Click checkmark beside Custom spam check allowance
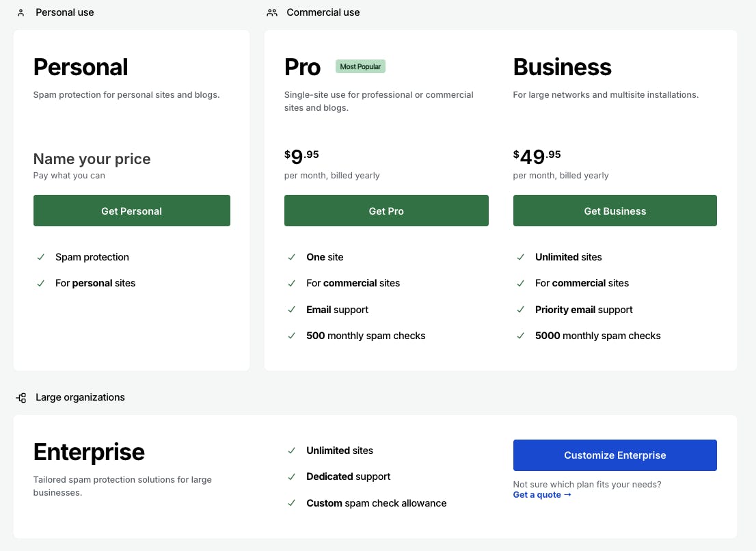 pyautogui.click(x=292, y=503)
